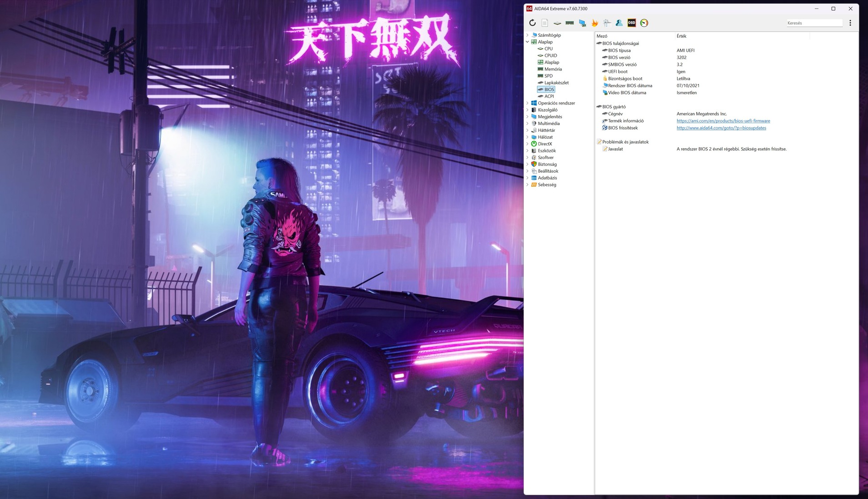Expand the Kiszolgáló node

(527, 110)
